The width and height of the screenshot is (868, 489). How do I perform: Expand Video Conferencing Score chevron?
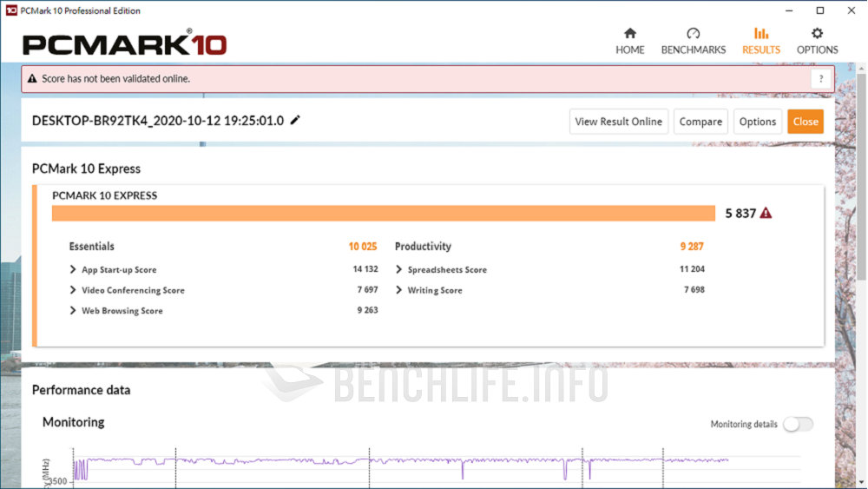point(73,290)
